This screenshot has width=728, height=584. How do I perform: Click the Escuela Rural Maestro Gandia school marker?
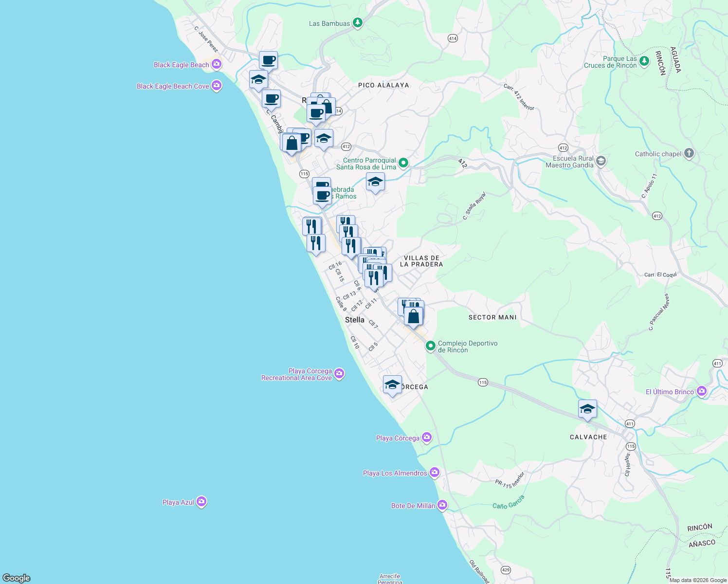600,161
